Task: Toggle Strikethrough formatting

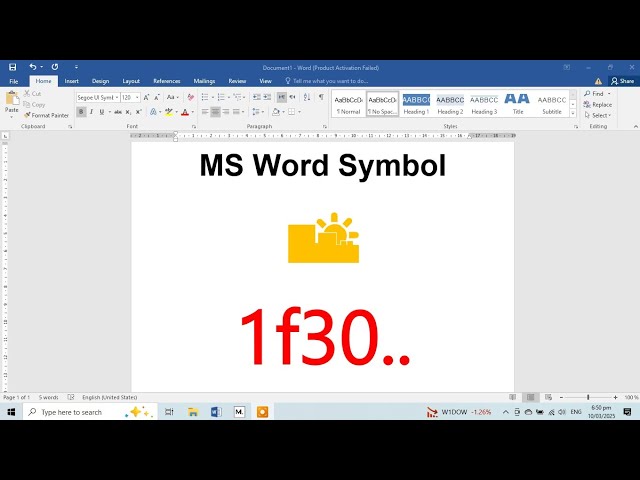Action: (118, 112)
